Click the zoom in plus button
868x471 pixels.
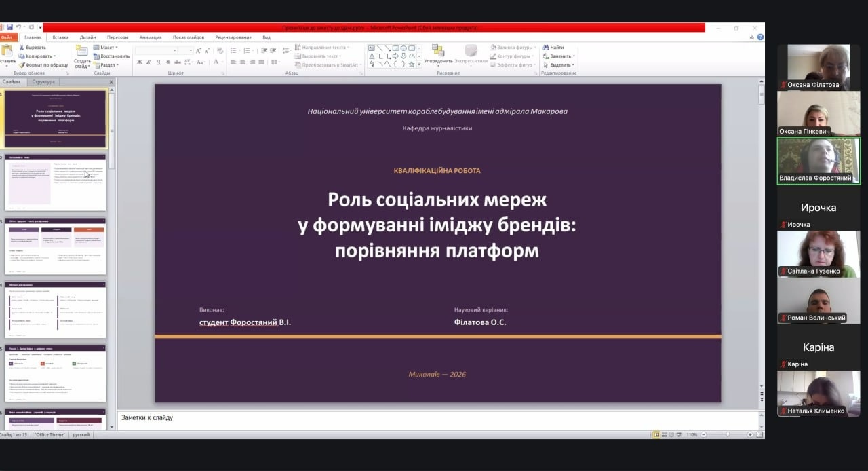tap(750, 434)
